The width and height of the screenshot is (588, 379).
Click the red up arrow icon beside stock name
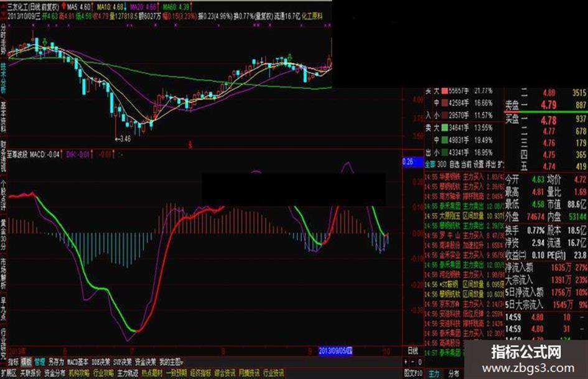pos(63,6)
